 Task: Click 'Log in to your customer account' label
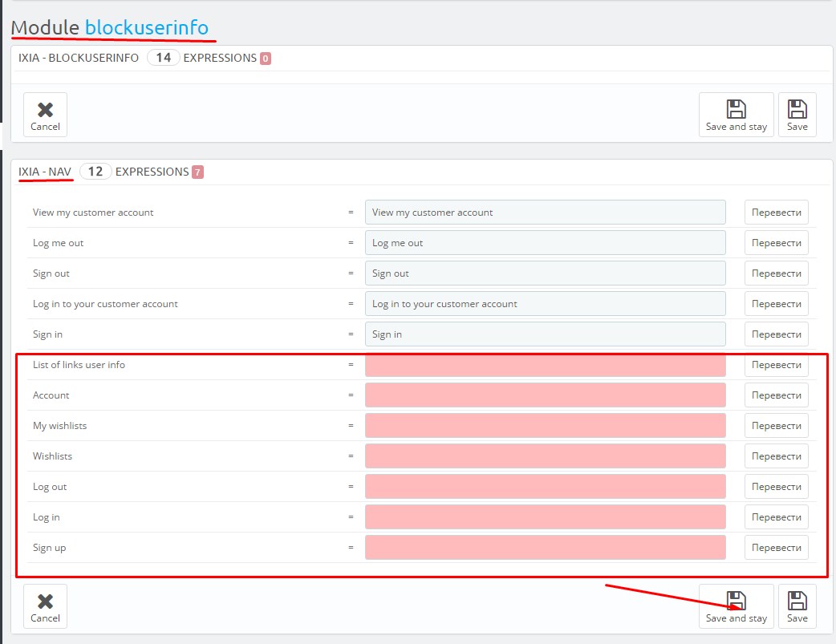pyautogui.click(x=105, y=303)
